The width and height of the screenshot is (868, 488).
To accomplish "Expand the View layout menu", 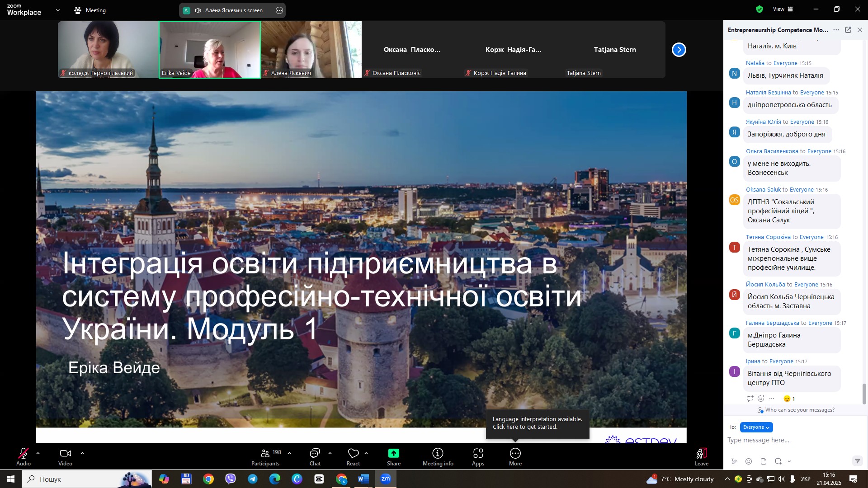I will pyautogui.click(x=783, y=9).
